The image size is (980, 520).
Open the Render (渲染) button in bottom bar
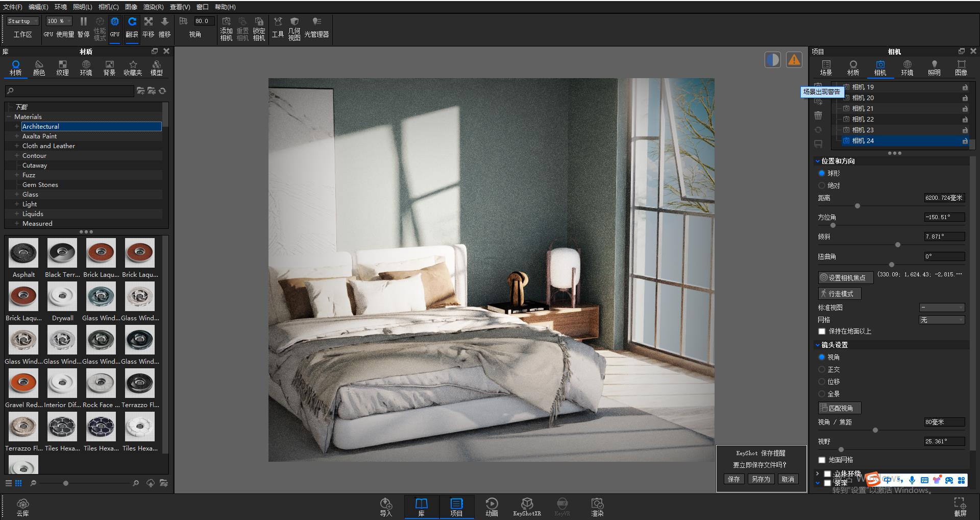597,506
